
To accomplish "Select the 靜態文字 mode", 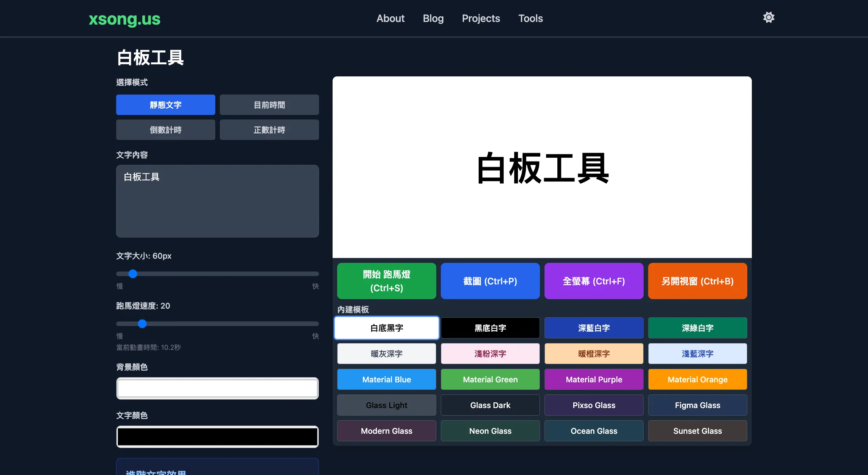I will coord(165,105).
